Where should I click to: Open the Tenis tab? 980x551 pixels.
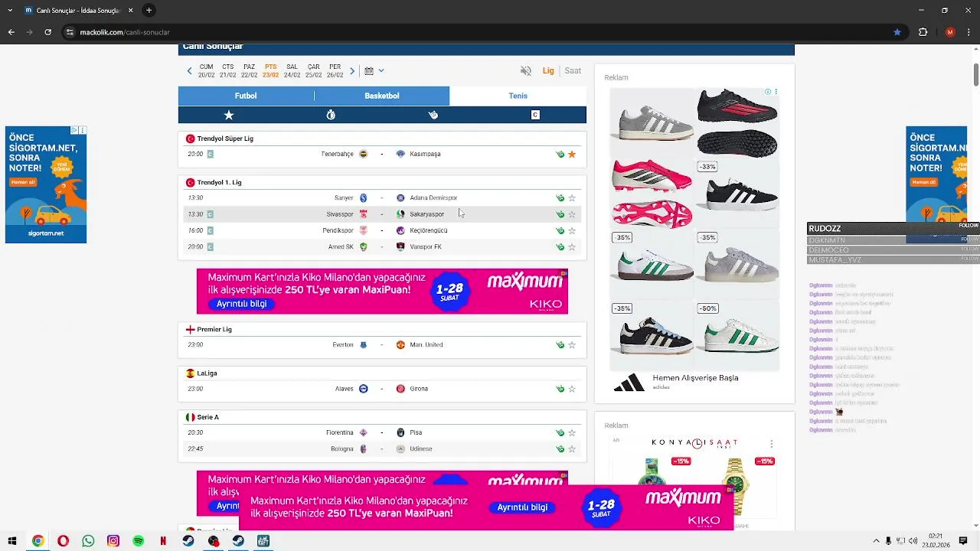click(x=518, y=96)
